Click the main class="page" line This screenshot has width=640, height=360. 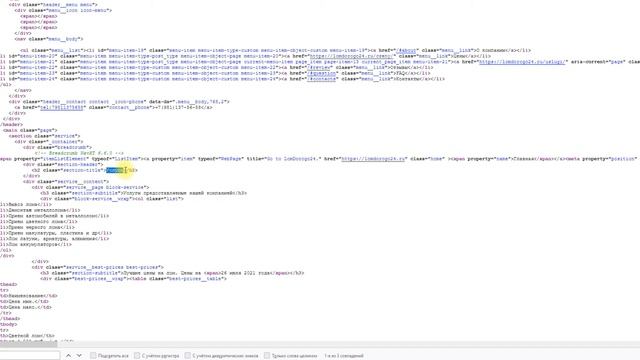tap(30, 130)
